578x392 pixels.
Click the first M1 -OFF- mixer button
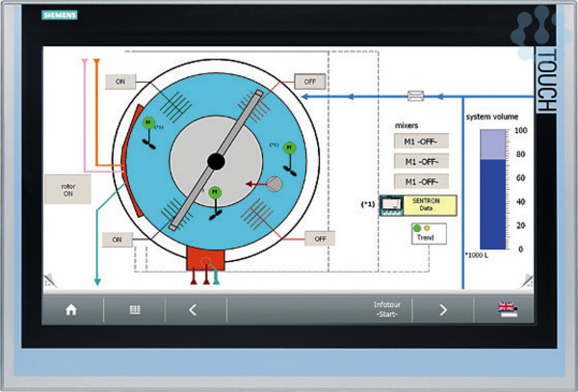tap(421, 142)
